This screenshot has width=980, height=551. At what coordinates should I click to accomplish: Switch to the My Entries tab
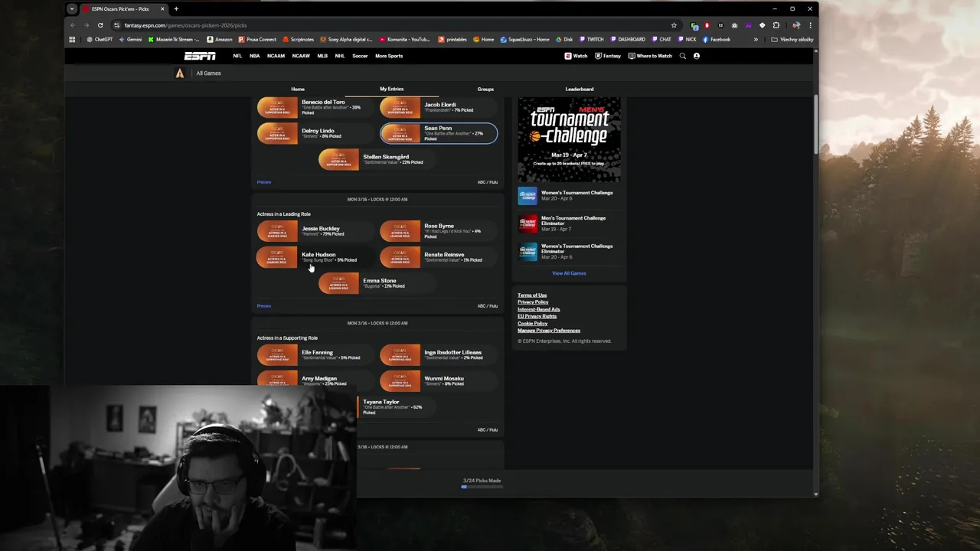(x=391, y=89)
